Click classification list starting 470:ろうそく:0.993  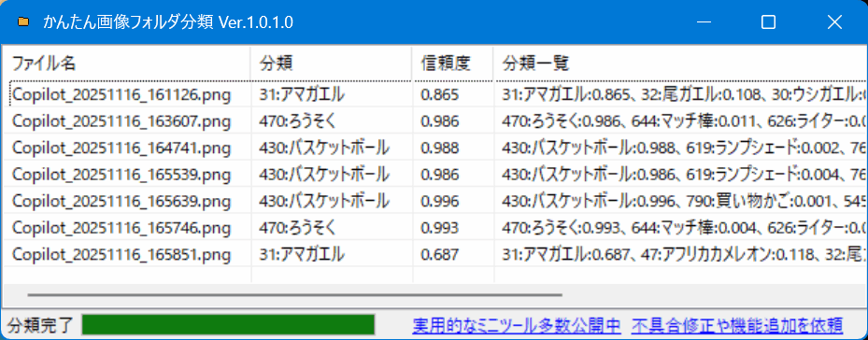684,228
